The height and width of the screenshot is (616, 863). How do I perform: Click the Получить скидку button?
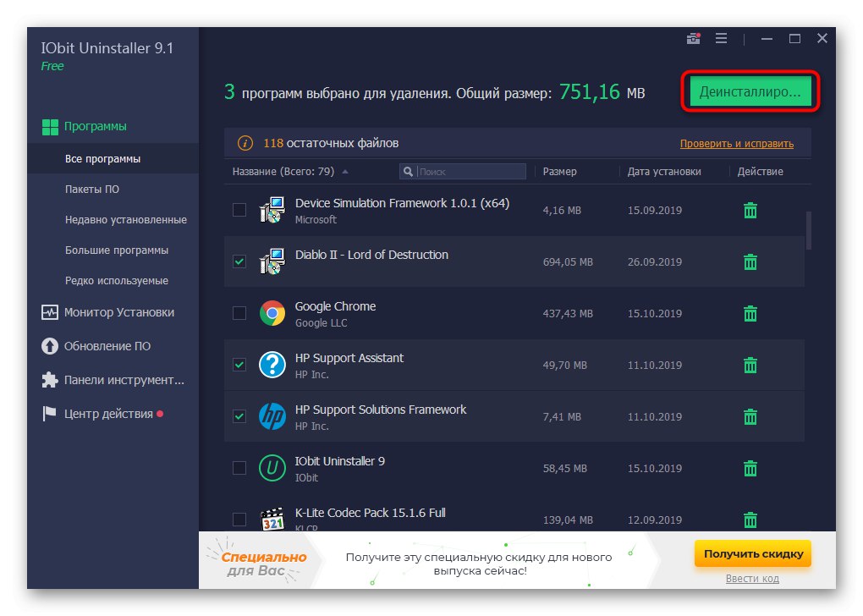click(x=753, y=553)
